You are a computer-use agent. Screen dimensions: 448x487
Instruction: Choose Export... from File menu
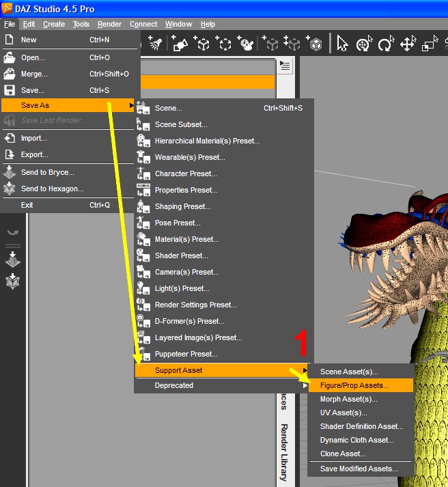[68, 154]
